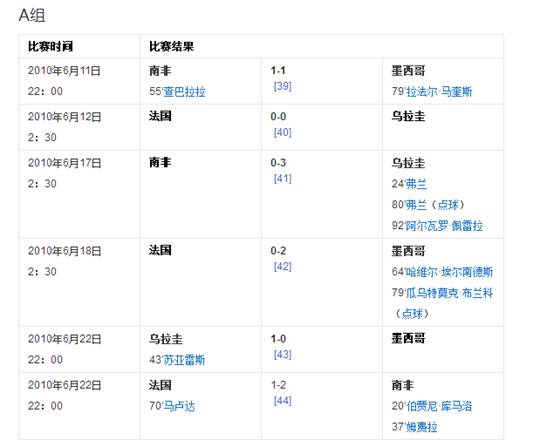
Task: Click the 0-0 score
Action: [278, 116]
